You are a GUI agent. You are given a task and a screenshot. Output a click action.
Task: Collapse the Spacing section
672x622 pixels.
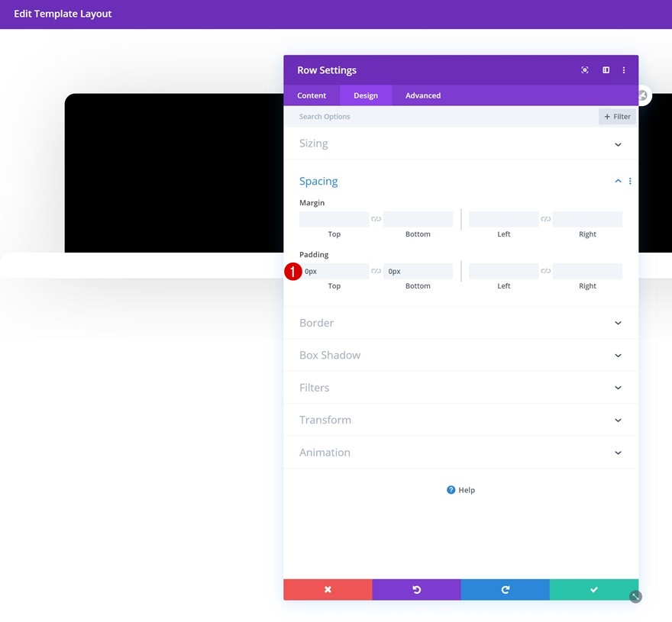point(618,181)
